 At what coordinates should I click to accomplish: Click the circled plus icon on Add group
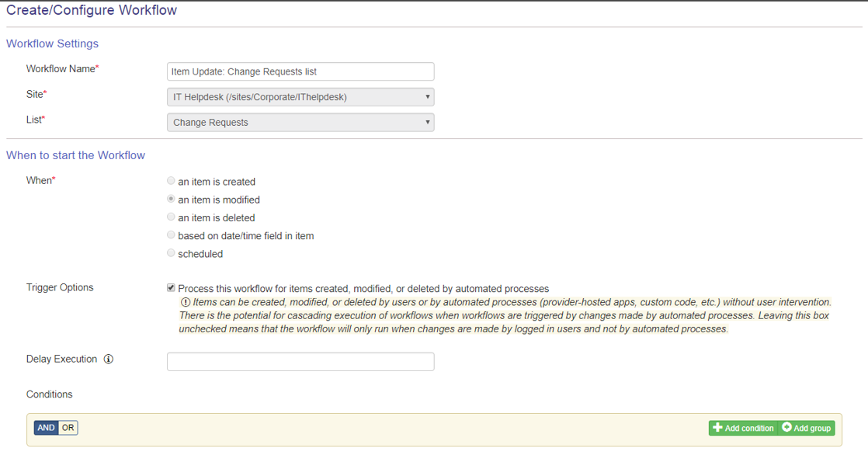(786, 427)
